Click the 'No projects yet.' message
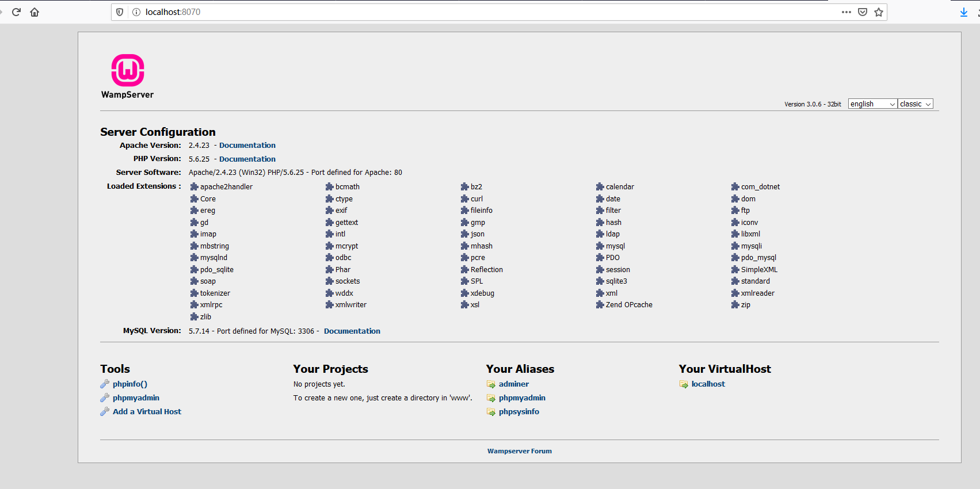The width and height of the screenshot is (980, 489). (x=319, y=384)
